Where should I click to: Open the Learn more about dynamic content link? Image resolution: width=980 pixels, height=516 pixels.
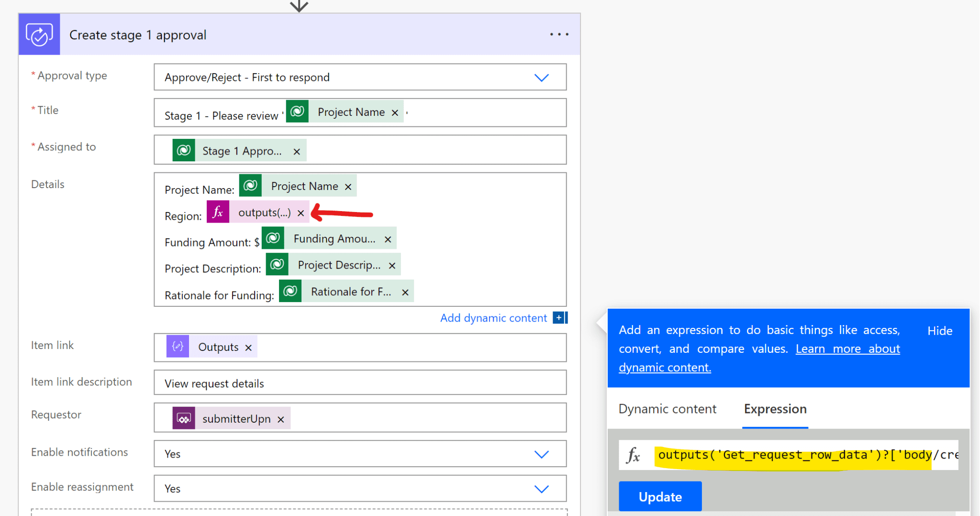click(847, 348)
